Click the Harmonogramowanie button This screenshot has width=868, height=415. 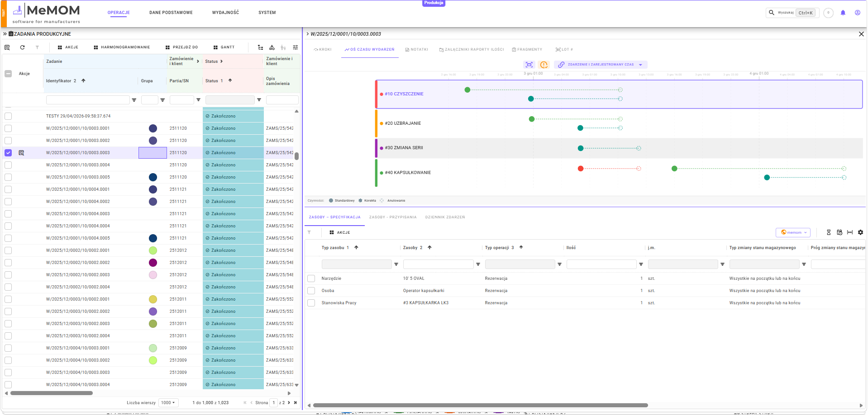[x=122, y=47]
